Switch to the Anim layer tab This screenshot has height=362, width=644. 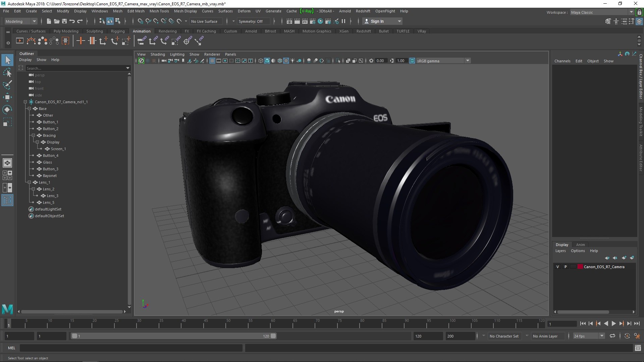pyautogui.click(x=580, y=245)
